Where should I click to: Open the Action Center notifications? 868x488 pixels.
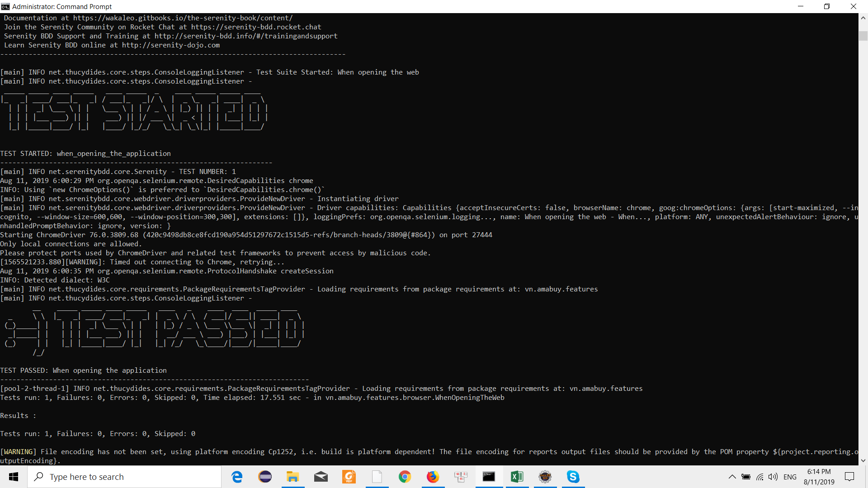click(849, 477)
